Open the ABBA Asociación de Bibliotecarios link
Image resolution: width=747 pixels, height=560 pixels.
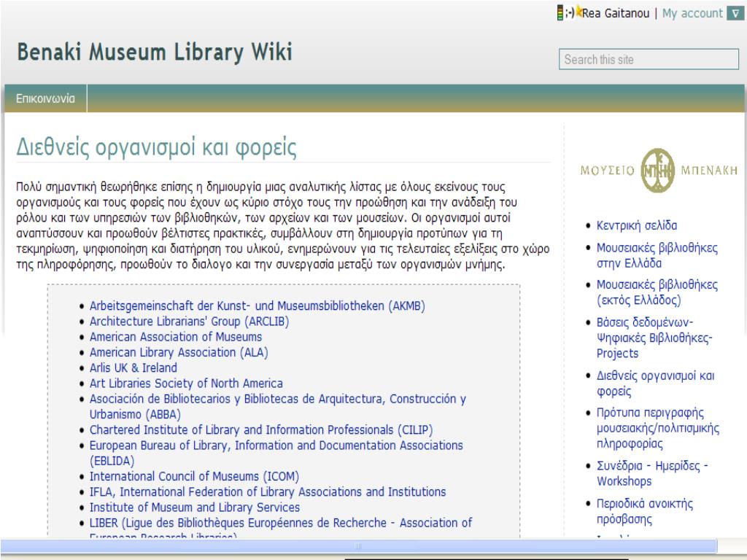pos(278,406)
